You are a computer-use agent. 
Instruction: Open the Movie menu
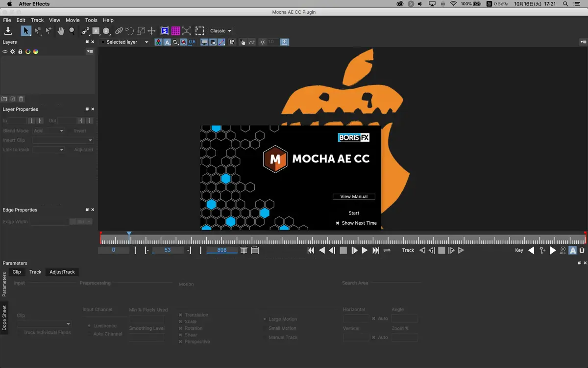(x=73, y=20)
